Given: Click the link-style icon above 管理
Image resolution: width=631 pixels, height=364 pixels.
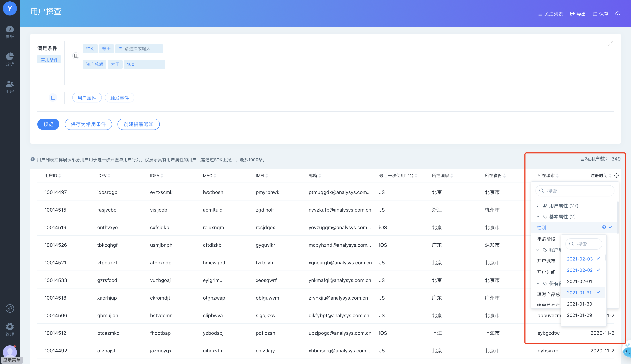Looking at the screenshot, I should pyautogui.click(x=10, y=309).
